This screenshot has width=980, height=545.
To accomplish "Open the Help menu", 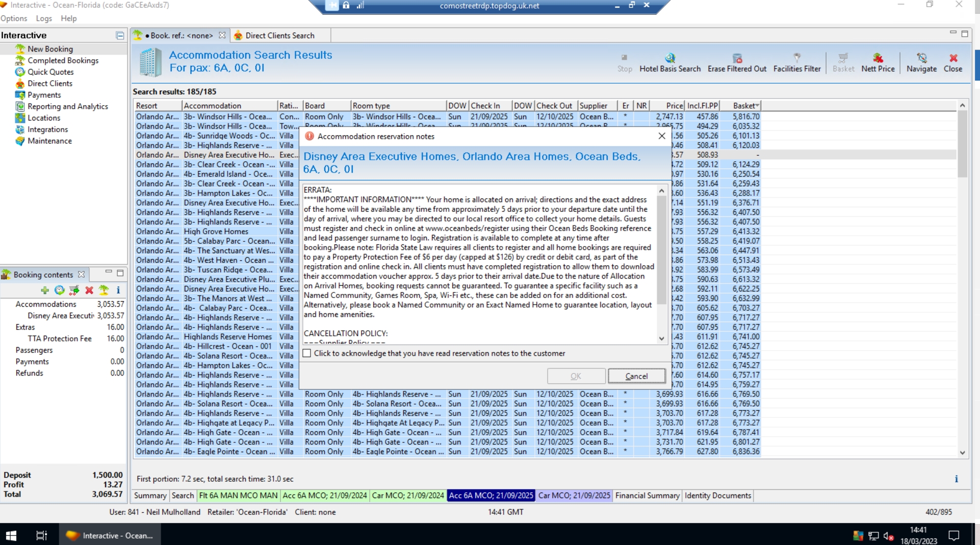I will tap(69, 18).
